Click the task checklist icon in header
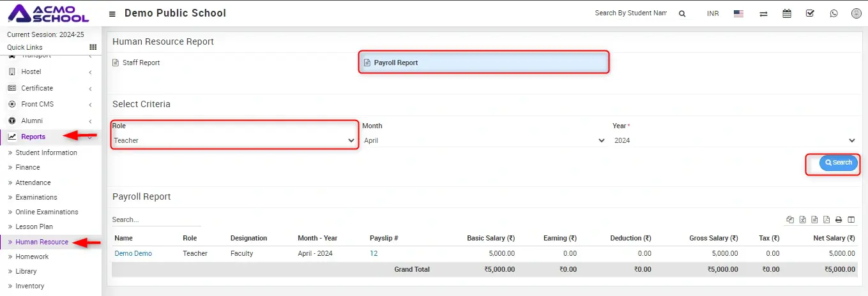868x296 pixels. [x=810, y=13]
